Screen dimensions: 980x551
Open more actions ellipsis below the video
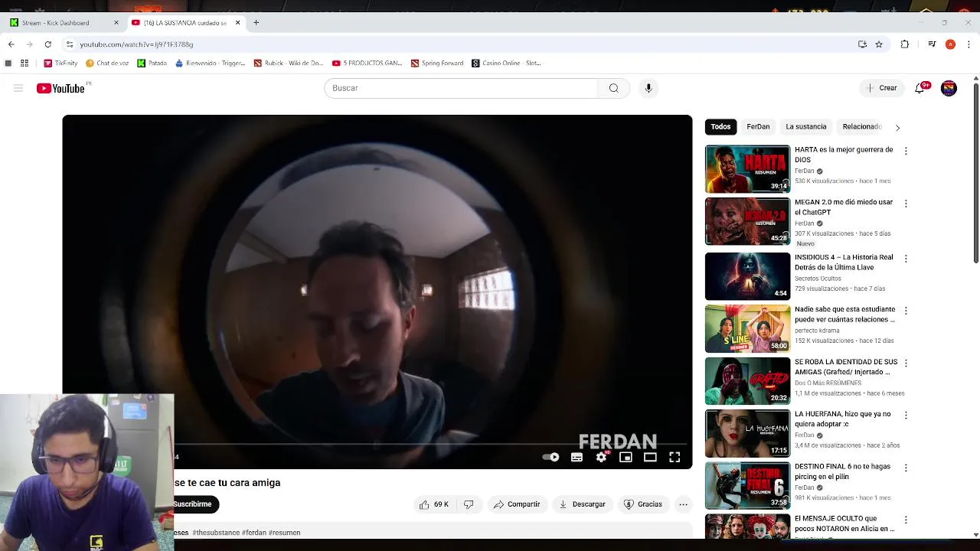[x=683, y=504]
